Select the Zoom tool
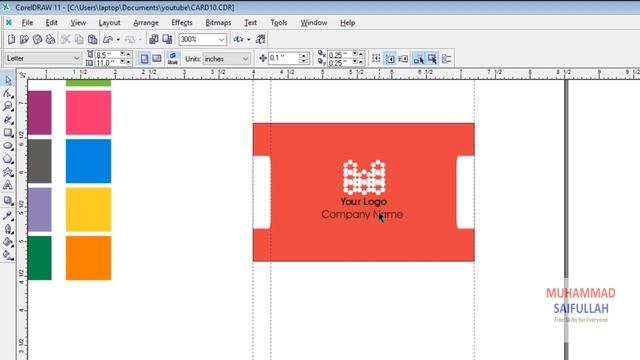The height and width of the screenshot is (360, 640). pyautogui.click(x=8, y=107)
